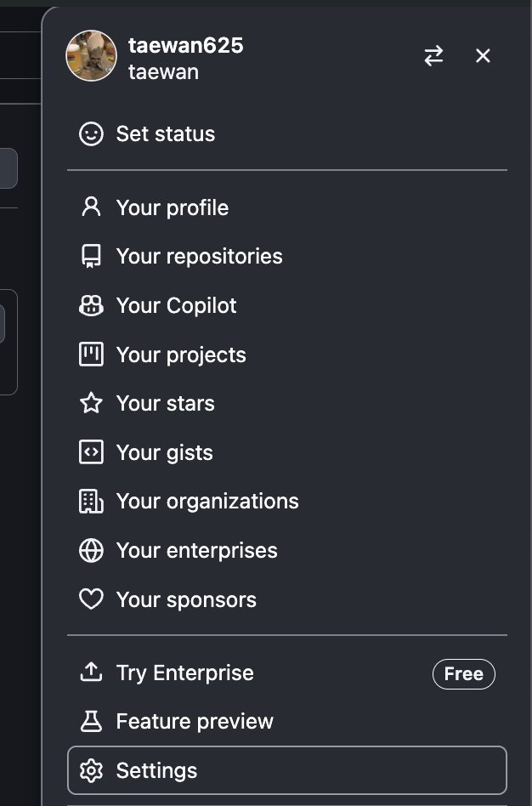
Task: Click the globe enterprises icon
Action: (x=91, y=551)
